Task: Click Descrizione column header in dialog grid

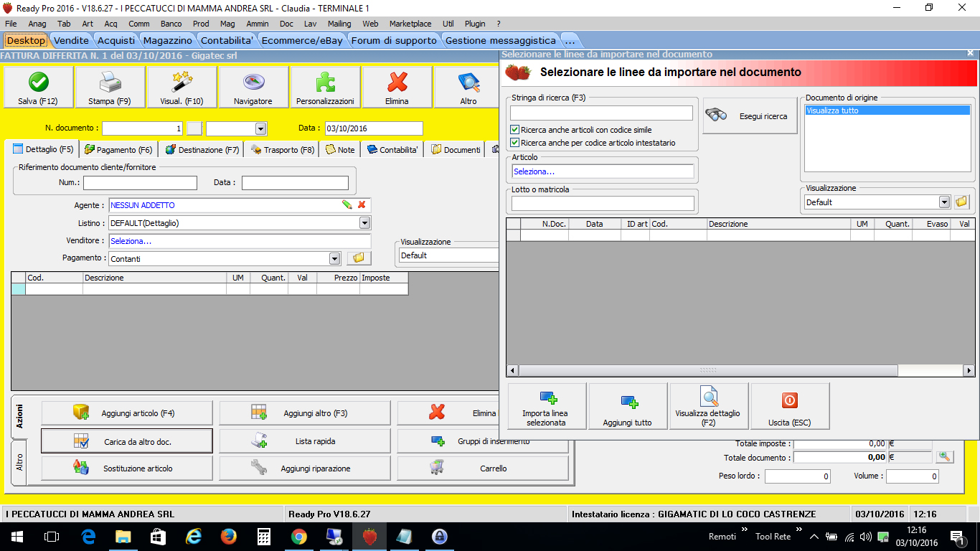Action: (778, 224)
